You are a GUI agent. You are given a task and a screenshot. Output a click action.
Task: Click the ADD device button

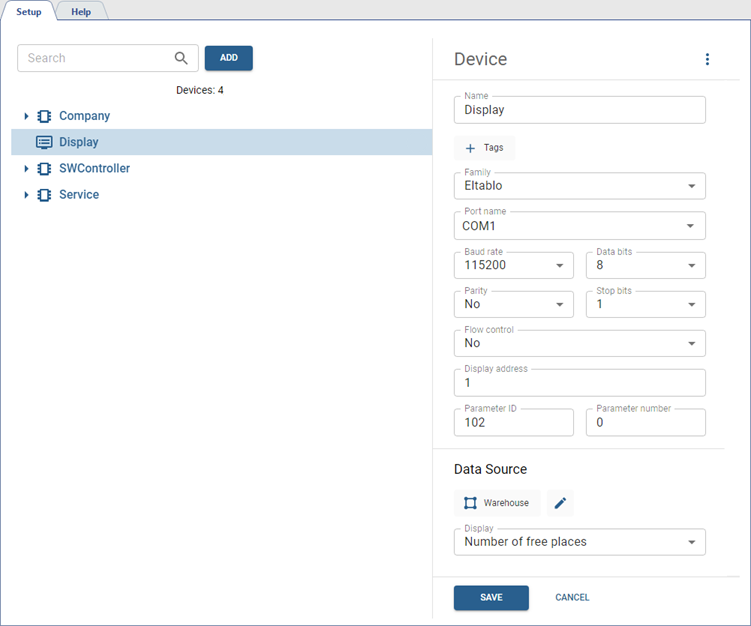coord(229,58)
